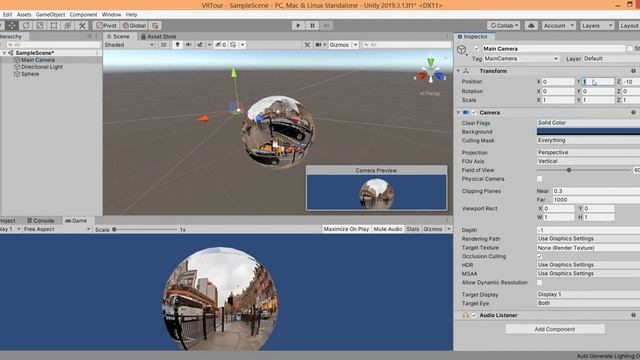Viewport: 640px width, 360px height.
Task: Open the Collab dropdown
Action: point(504,25)
